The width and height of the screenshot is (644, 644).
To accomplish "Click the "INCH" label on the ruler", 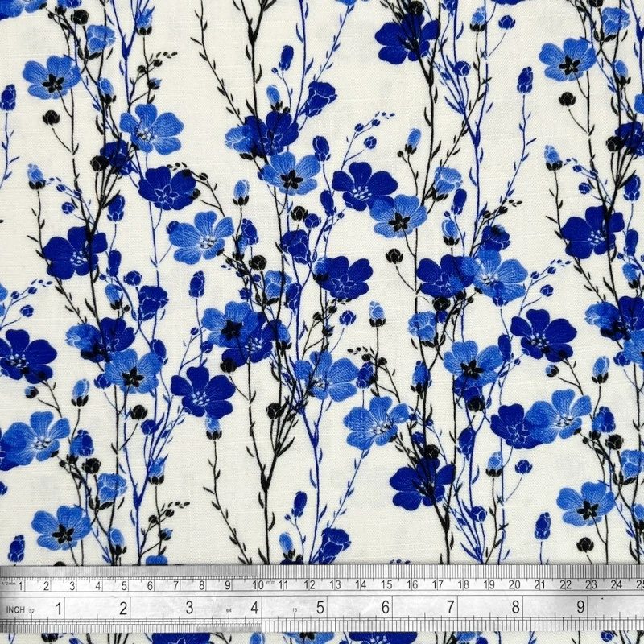I will [x=15, y=609].
